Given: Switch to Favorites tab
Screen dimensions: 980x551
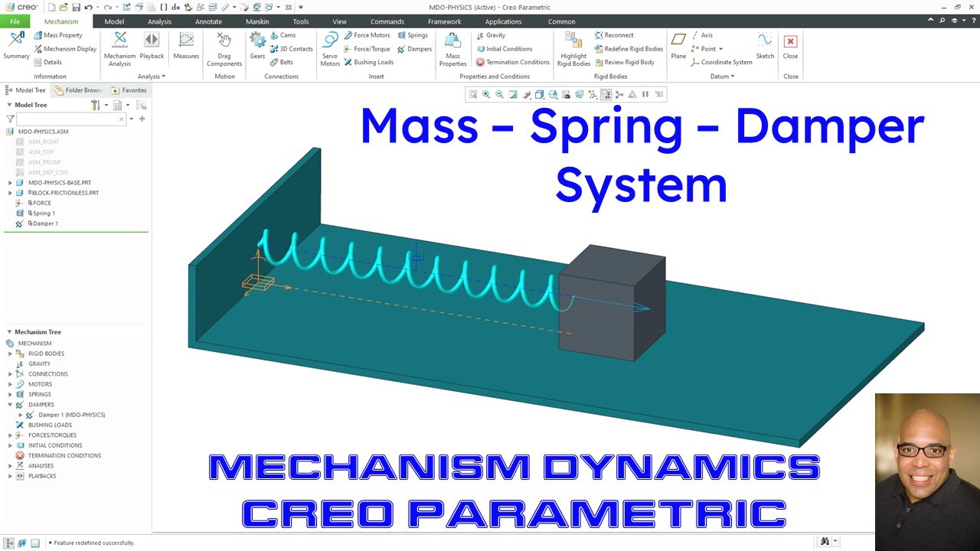Looking at the screenshot, I should (129, 90).
